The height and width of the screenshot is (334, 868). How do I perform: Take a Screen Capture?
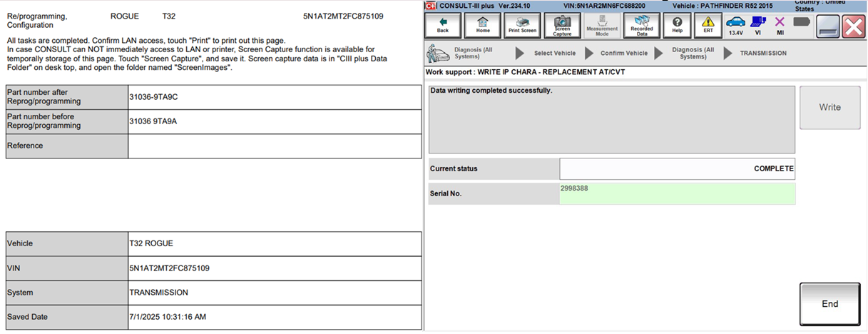pyautogui.click(x=562, y=26)
